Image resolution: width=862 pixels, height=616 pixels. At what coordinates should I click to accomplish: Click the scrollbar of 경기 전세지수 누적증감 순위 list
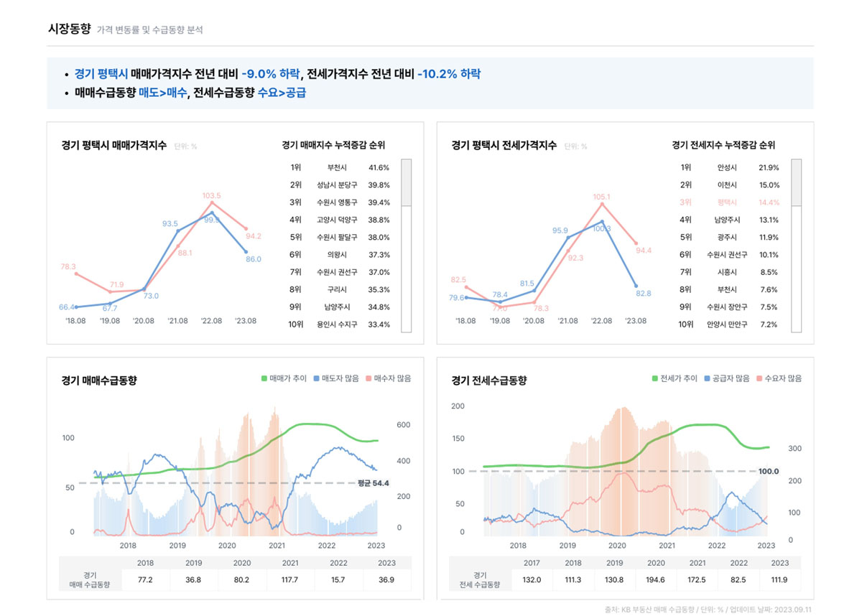click(x=796, y=246)
